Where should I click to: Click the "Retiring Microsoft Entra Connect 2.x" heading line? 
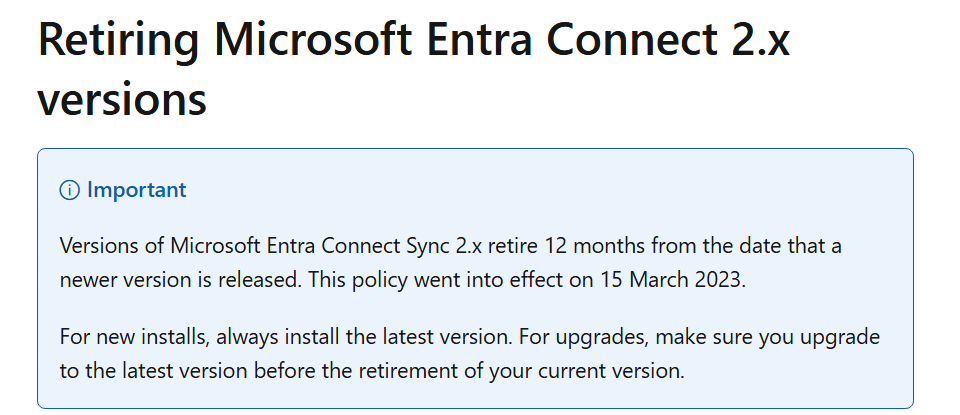(414, 39)
